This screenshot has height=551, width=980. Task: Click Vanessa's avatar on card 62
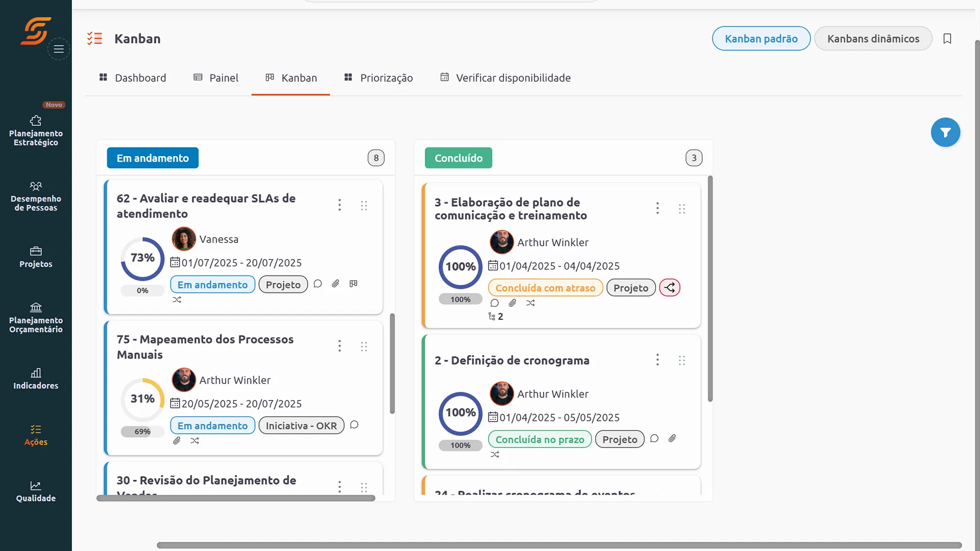click(184, 239)
